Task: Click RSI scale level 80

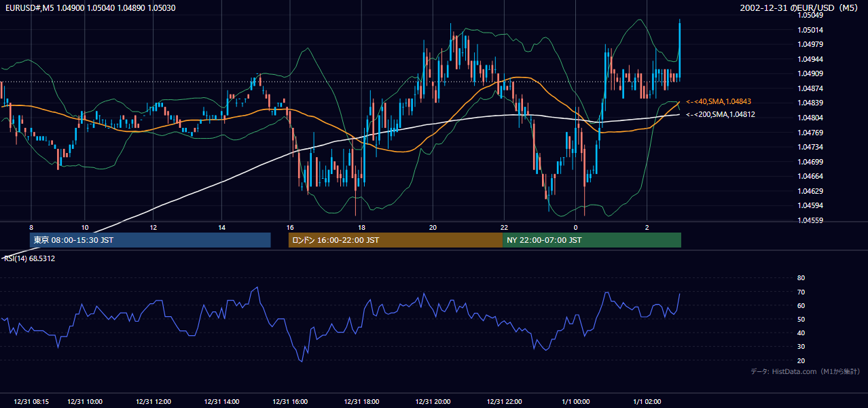Action: 801,278
